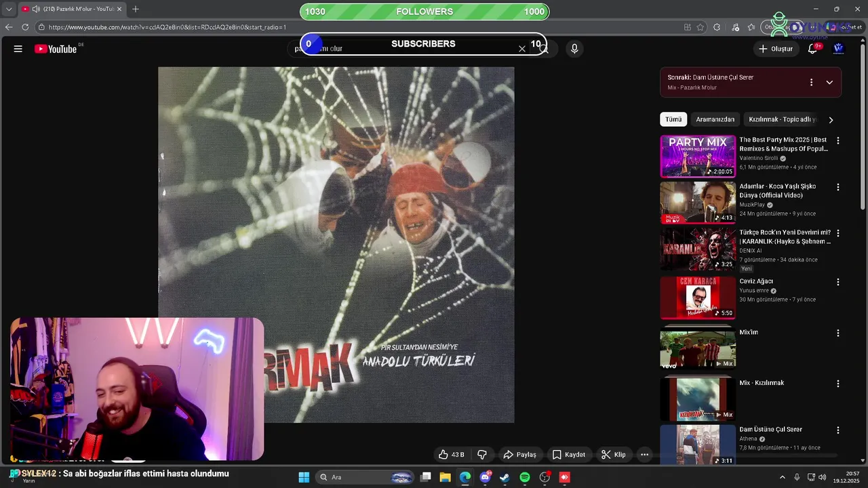Screen dimensions: 868x488
Task: Open OBS Studio from the taskbar
Action: (x=545, y=477)
